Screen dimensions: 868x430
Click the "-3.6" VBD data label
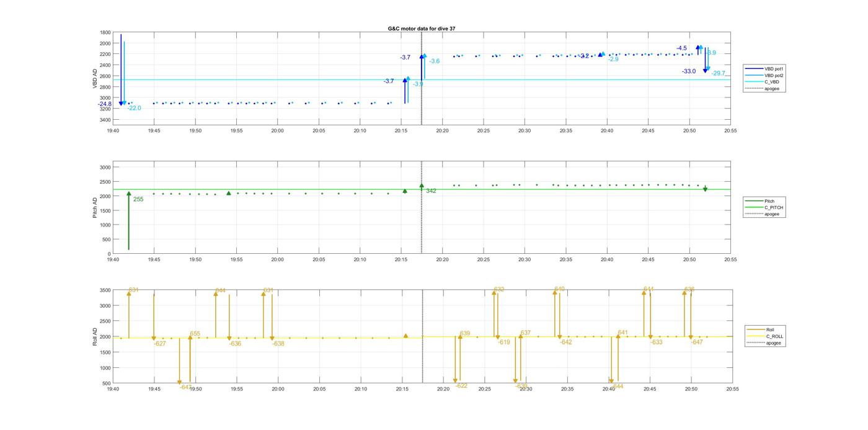tap(435, 61)
